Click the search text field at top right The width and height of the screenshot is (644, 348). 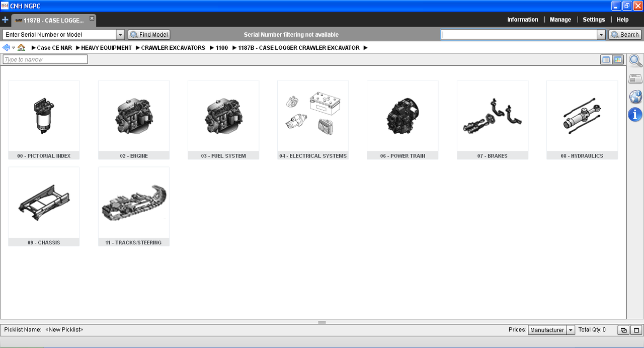point(519,35)
